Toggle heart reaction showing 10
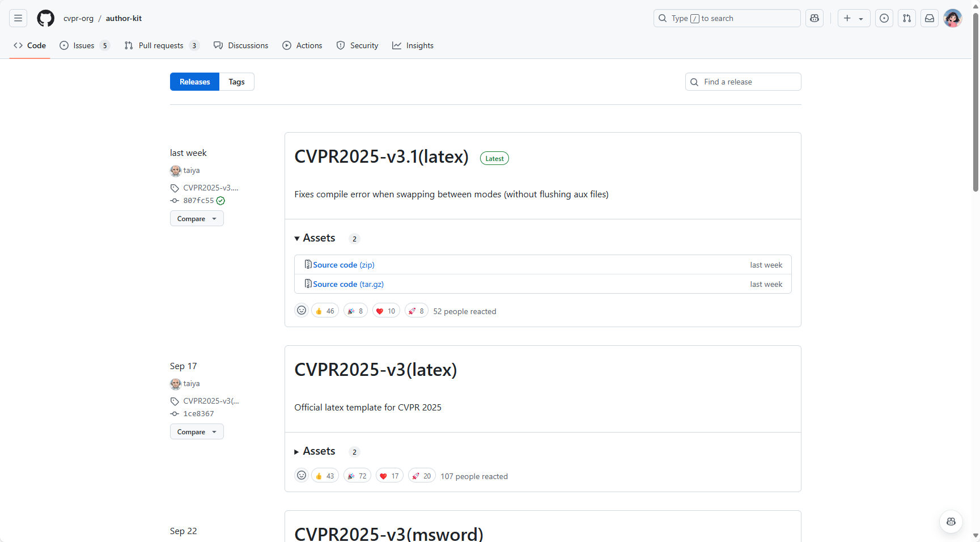 386,311
